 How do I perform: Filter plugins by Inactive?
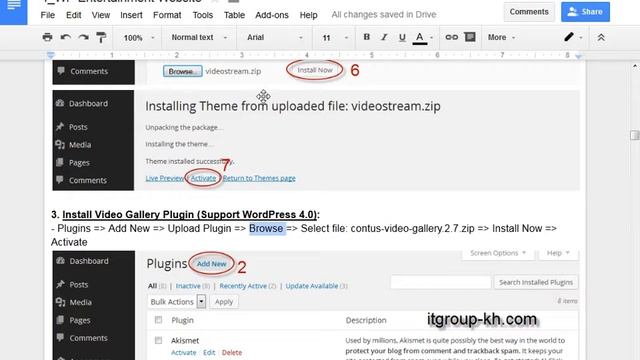(188, 286)
